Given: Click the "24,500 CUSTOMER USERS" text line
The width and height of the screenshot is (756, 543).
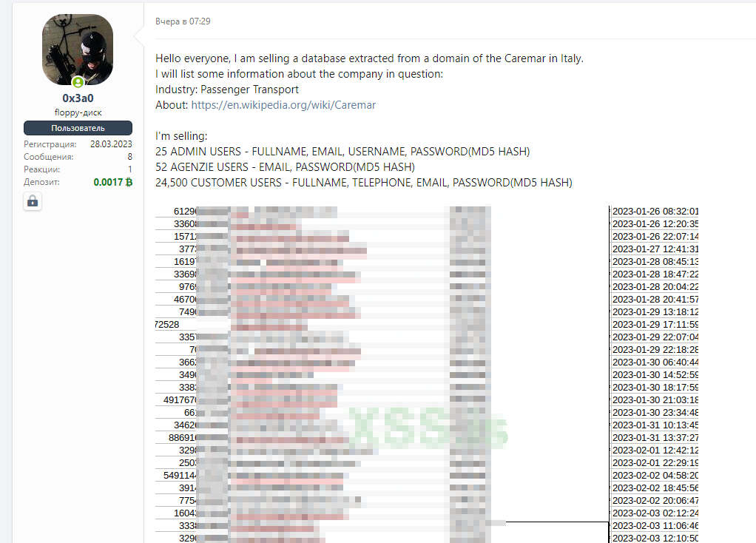Looking at the screenshot, I should click(363, 183).
